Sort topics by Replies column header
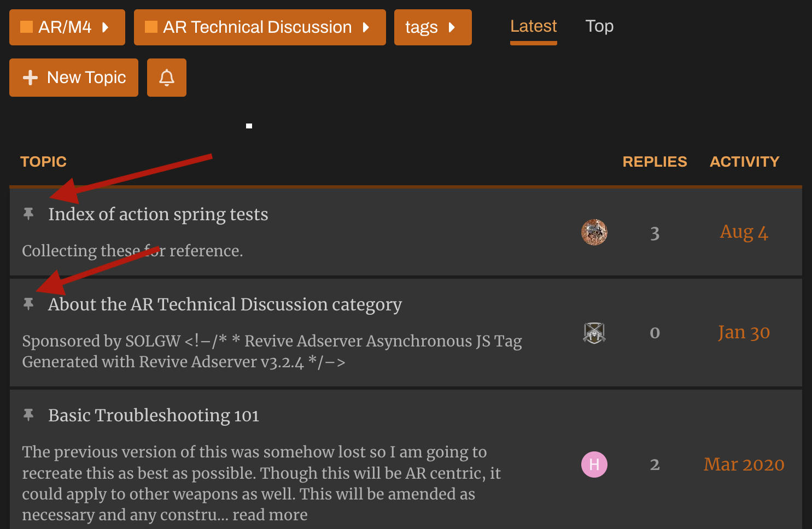This screenshot has width=812, height=529. pos(655,162)
